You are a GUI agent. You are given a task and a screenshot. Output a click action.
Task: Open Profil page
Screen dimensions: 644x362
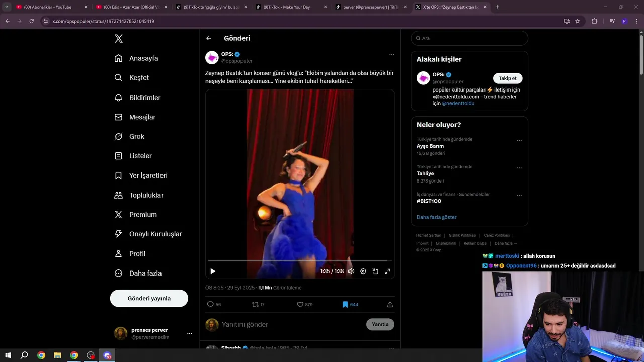coord(130,253)
